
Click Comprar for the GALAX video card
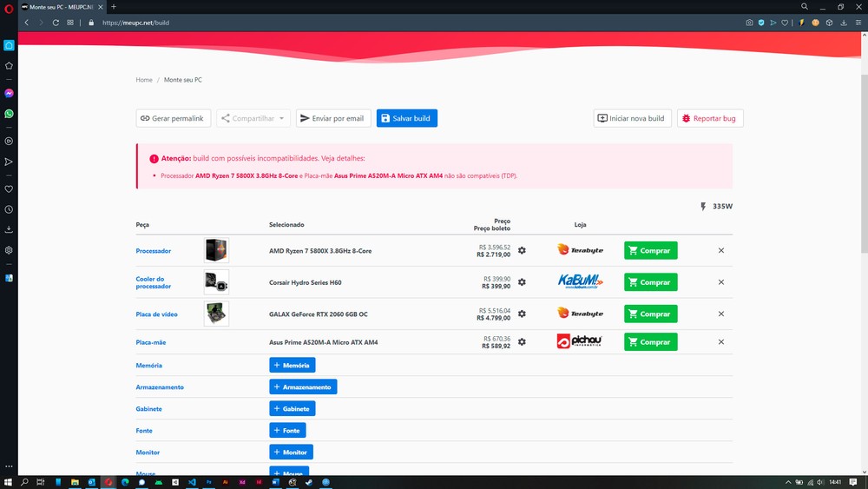[x=650, y=314]
